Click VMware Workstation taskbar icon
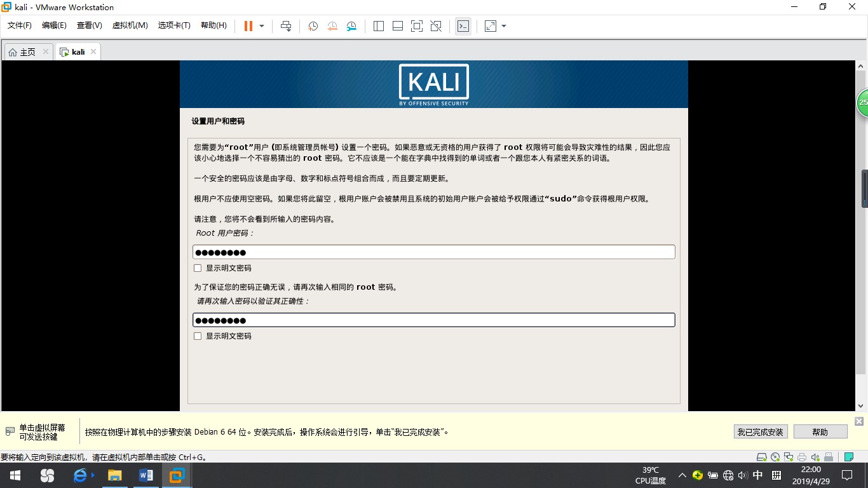 point(177,475)
